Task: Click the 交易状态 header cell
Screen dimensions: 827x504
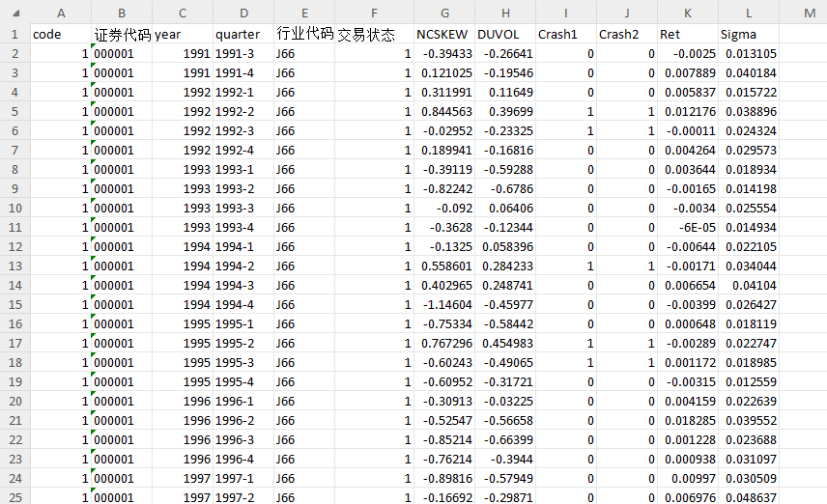Action: 374,34
